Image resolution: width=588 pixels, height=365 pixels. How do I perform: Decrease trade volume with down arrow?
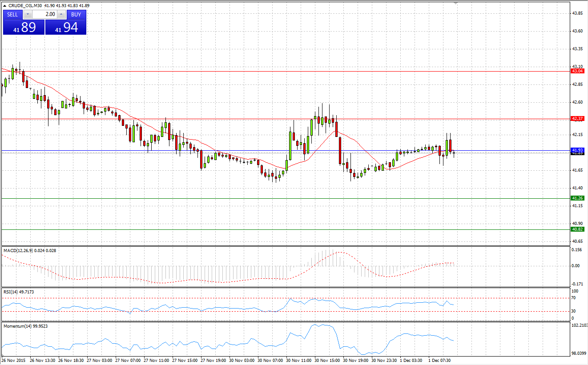tap(28, 14)
